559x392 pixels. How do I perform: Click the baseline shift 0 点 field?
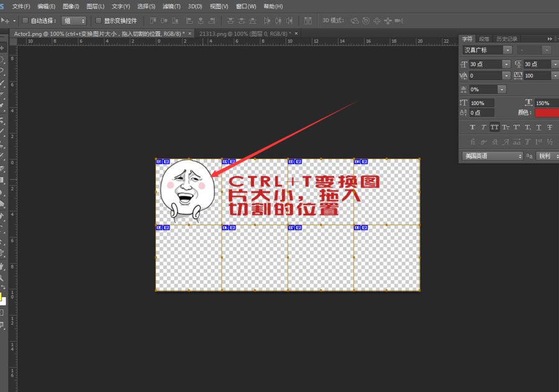(x=481, y=112)
